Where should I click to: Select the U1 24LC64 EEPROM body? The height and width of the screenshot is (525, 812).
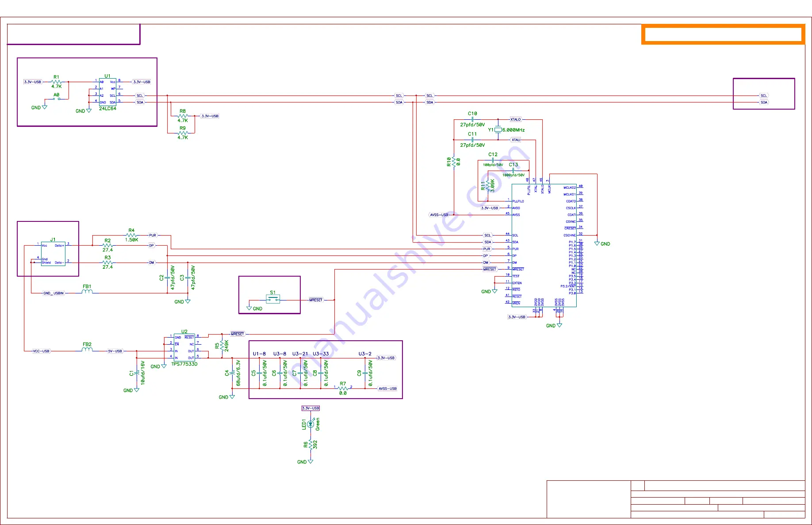pyautogui.click(x=107, y=92)
